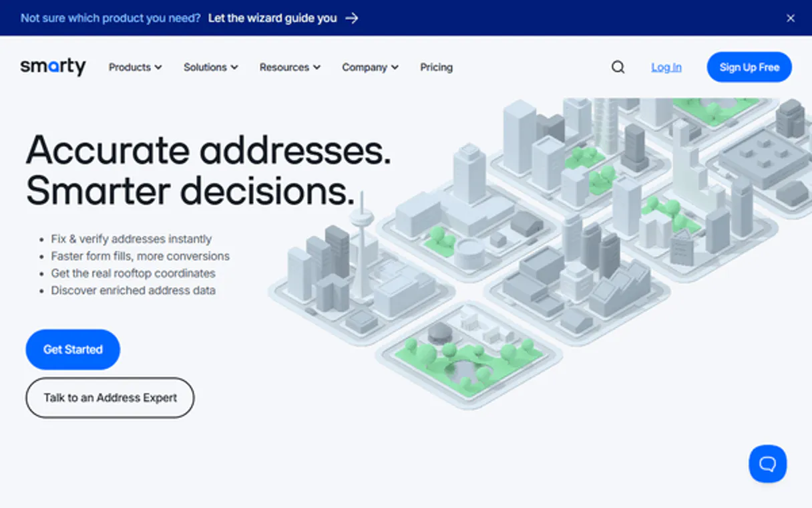The height and width of the screenshot is (508, 812).
Task: Open the Resources dropdown
Action: pos(290,67)
